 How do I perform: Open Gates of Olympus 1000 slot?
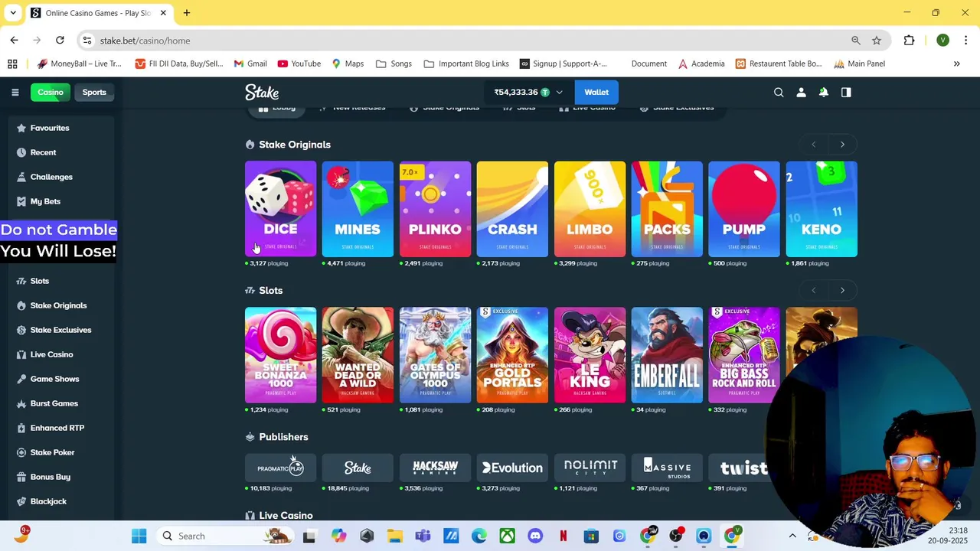[435, 355]
